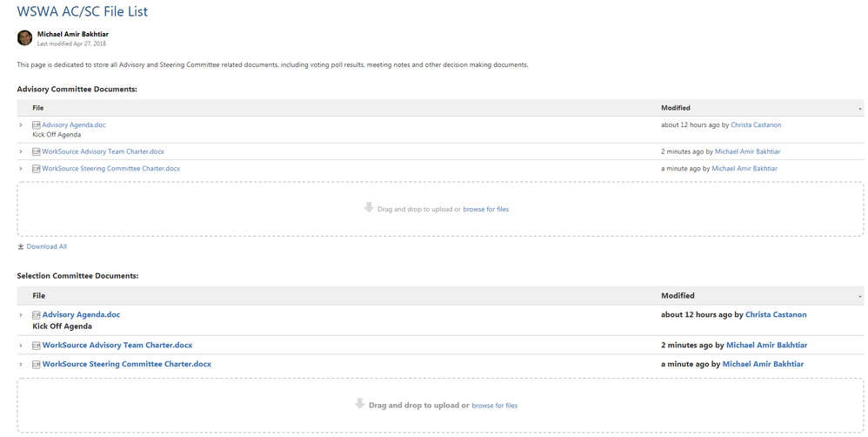
Task: Click Michael Amir Bakhtiar link on Advisory Team Charter row, Advisory Committee
Action: (x=747, y=151)
